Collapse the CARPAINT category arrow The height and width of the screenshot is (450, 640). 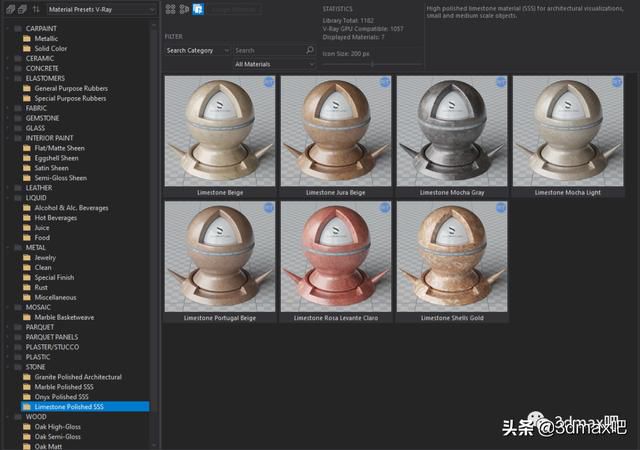[x=7, y=29]
